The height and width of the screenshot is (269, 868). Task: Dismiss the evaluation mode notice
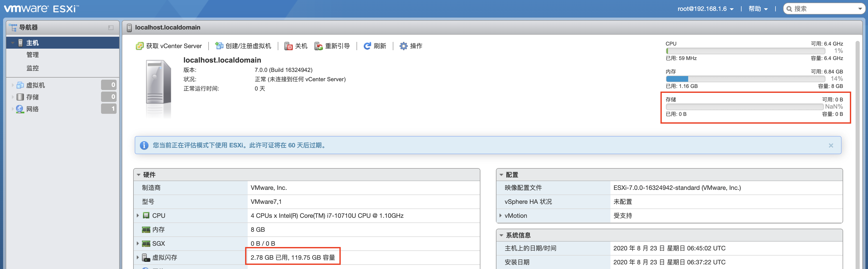point(831,145)
